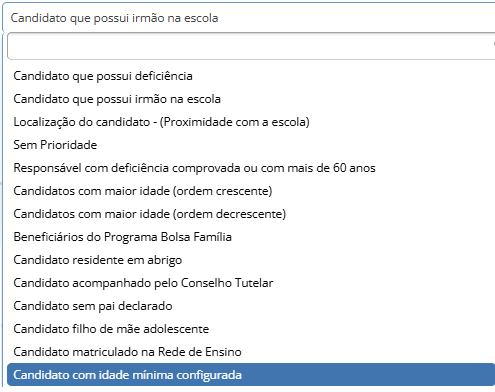Click 'Bolsa Família' text in options list
The width and height of the screenshot is (495, 392).
(196, 237)
